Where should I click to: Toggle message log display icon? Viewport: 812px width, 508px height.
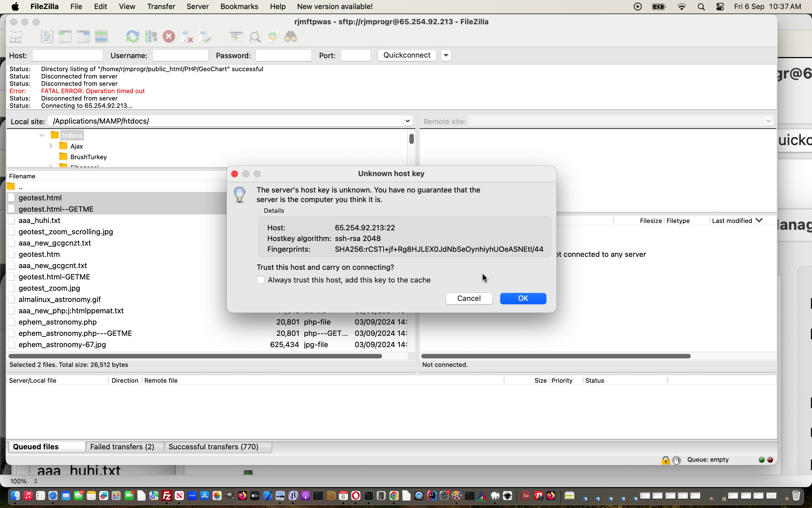click(47, 37)
